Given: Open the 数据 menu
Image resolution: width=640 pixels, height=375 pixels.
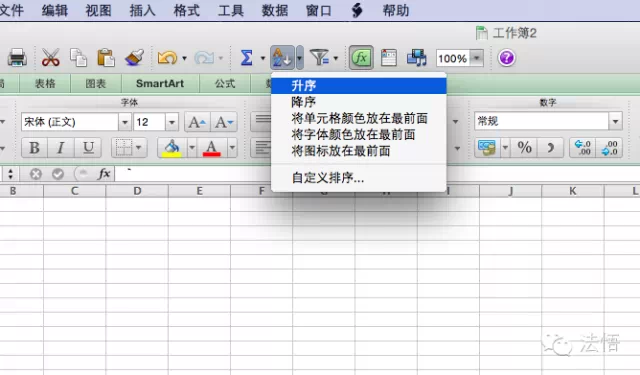Looking at the screenshot, I should (x=275, y=10).
